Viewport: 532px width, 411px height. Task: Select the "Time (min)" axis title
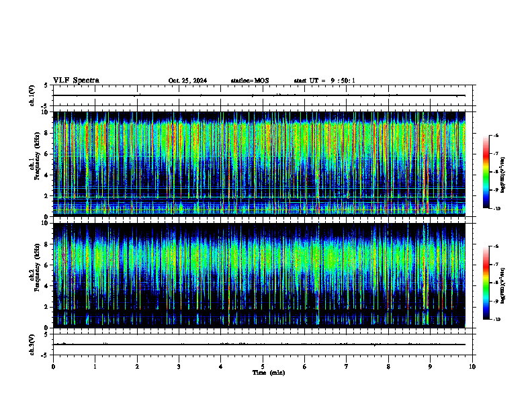coord(269,373)
